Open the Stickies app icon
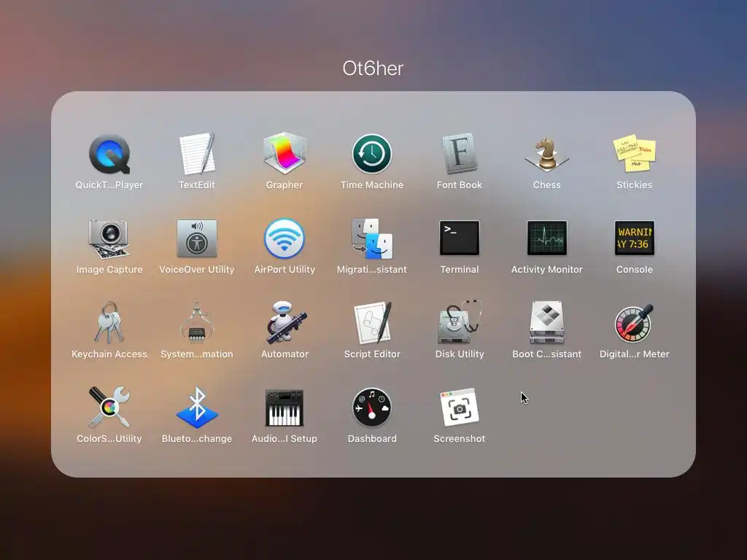This screenshot has height=560, width=747. pyautogui.click(x=634, y=154)
